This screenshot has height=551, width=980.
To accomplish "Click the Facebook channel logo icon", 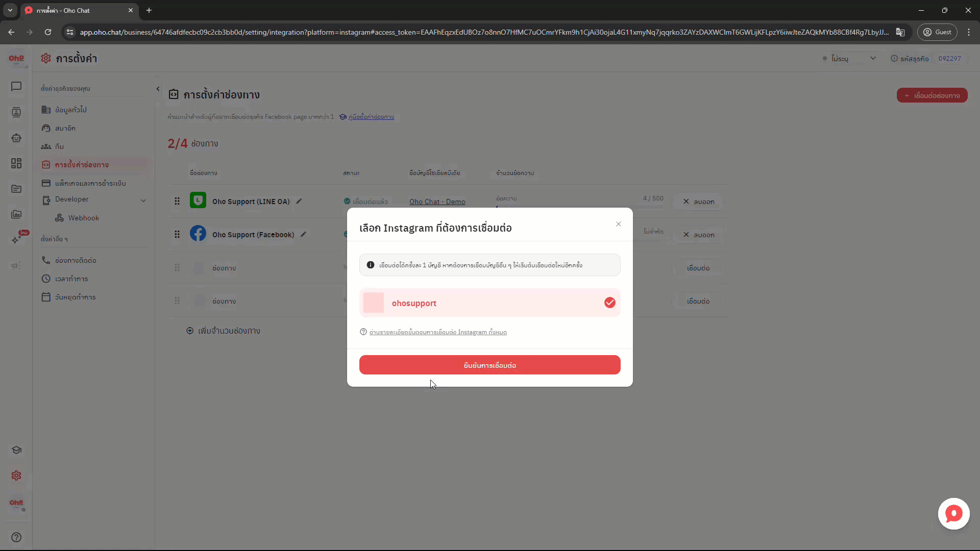I will (198, 233).
